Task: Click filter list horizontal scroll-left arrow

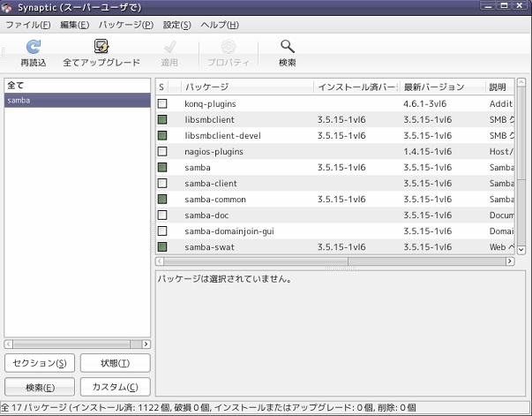Action: 9,344
